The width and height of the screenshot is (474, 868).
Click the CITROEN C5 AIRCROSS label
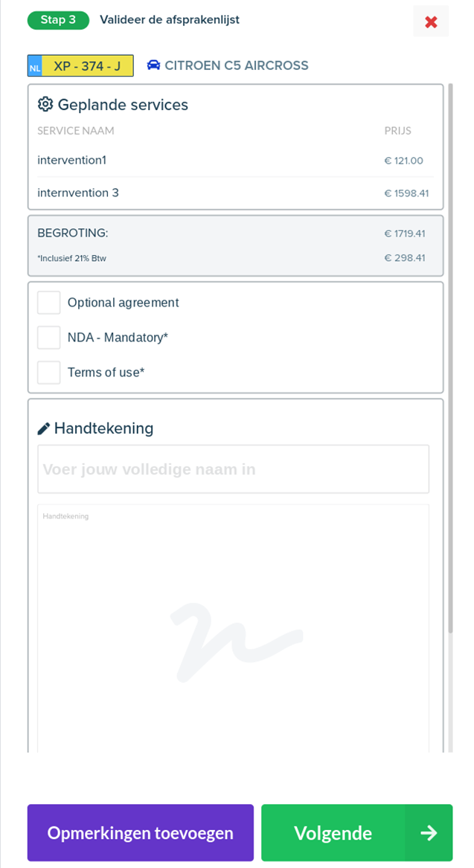235,65
